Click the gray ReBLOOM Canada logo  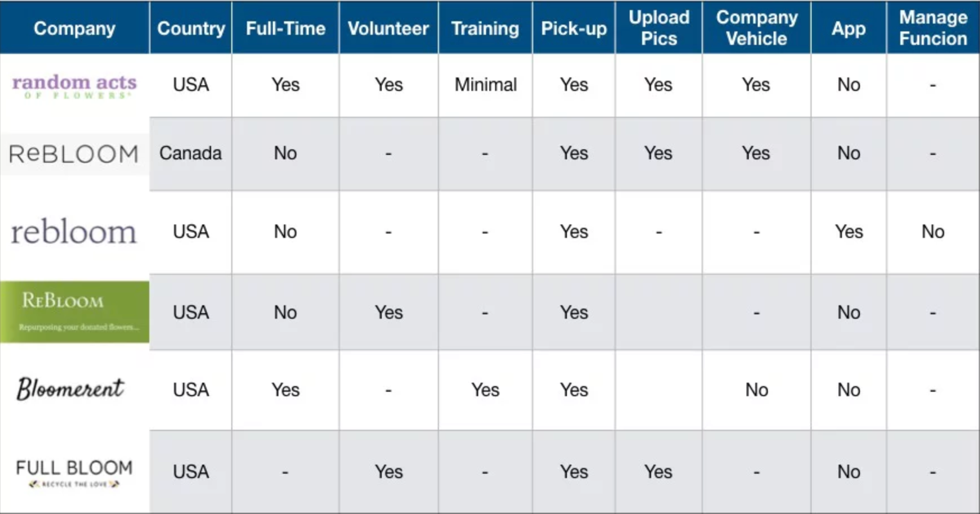(x=74, y=154)
